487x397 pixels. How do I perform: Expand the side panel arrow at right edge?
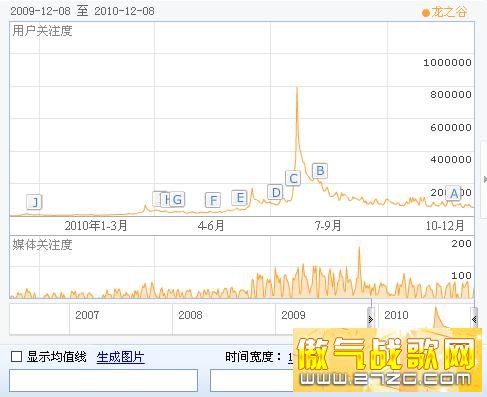[485, 180]
